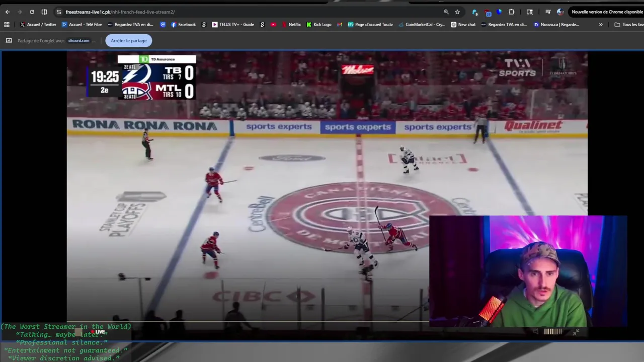Open the Netflix bookmark

[291, 24]
